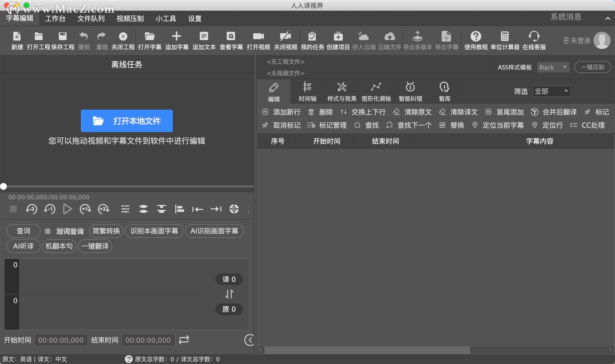Select the 图形化调轴 tab
615x364 pixels.
[x=376, y=92]
